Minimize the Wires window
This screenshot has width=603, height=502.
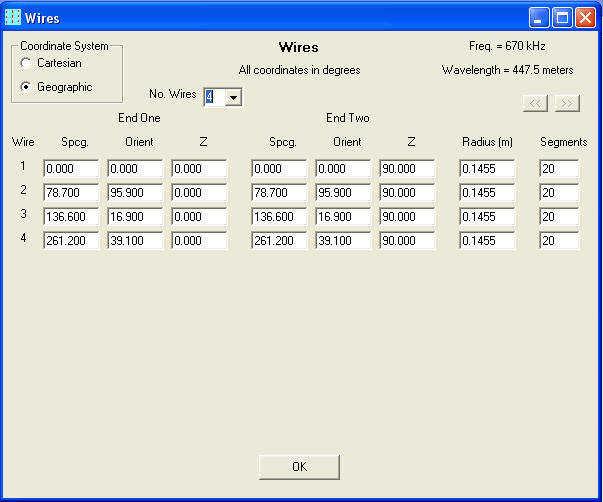[539, 18]
